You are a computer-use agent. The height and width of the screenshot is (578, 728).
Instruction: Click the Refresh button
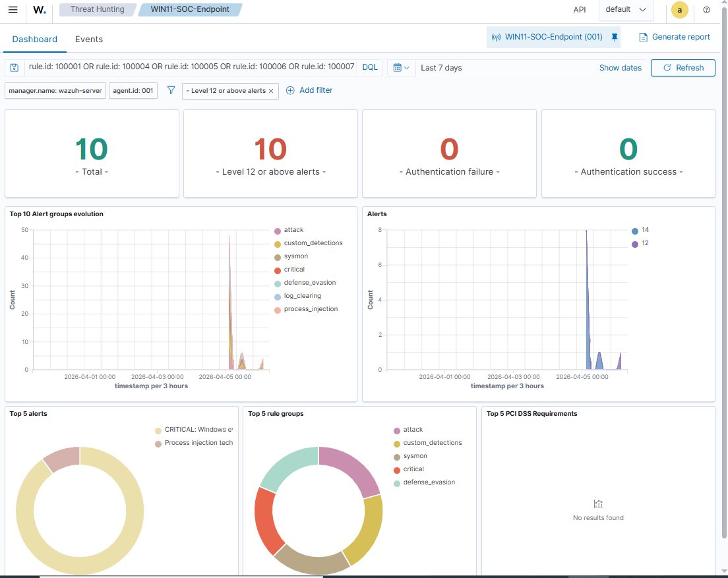coord(683,67)
